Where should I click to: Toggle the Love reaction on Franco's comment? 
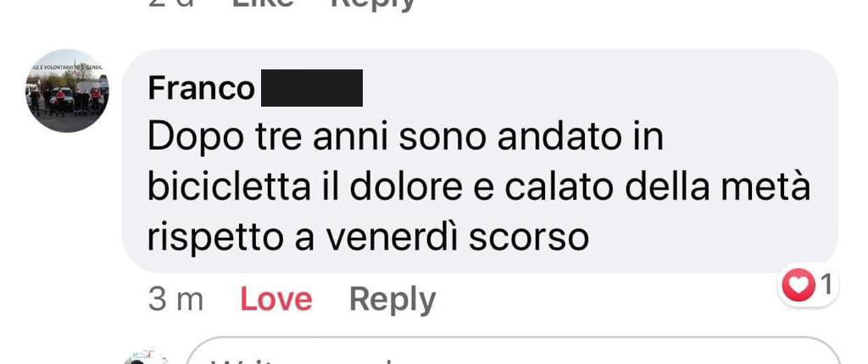point(275,300)
